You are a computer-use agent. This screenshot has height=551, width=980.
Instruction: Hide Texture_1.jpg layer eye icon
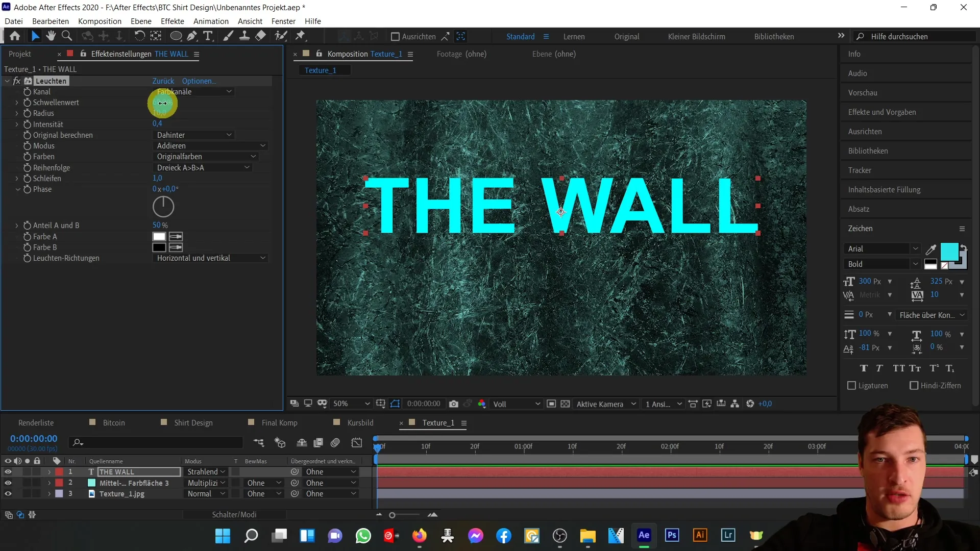coord(8,494)
